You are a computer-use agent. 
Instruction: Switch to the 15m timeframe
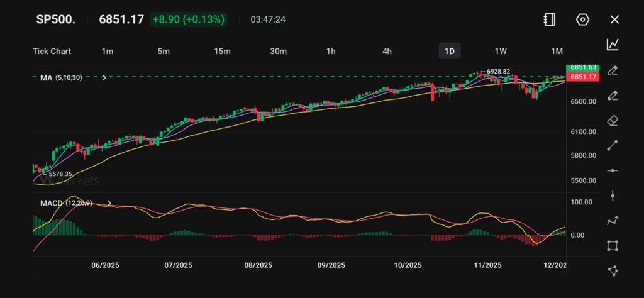[222, 51]
